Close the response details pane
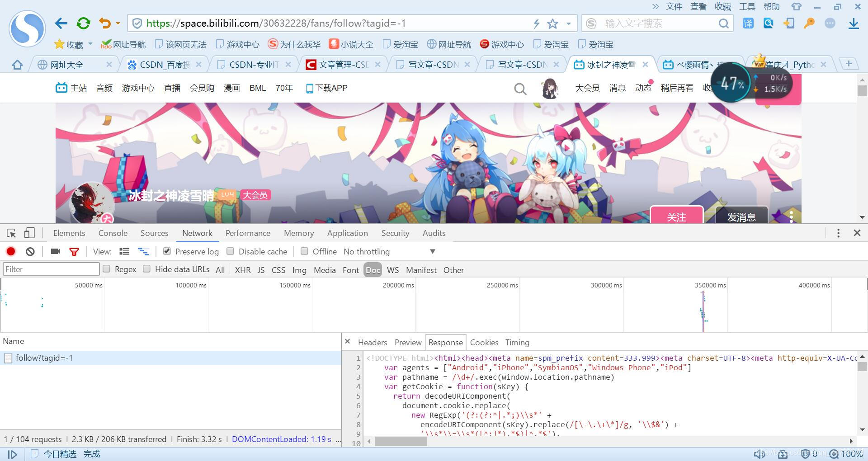Image resolution: width=868 pixels, height=461 pixels. (348, 342)
